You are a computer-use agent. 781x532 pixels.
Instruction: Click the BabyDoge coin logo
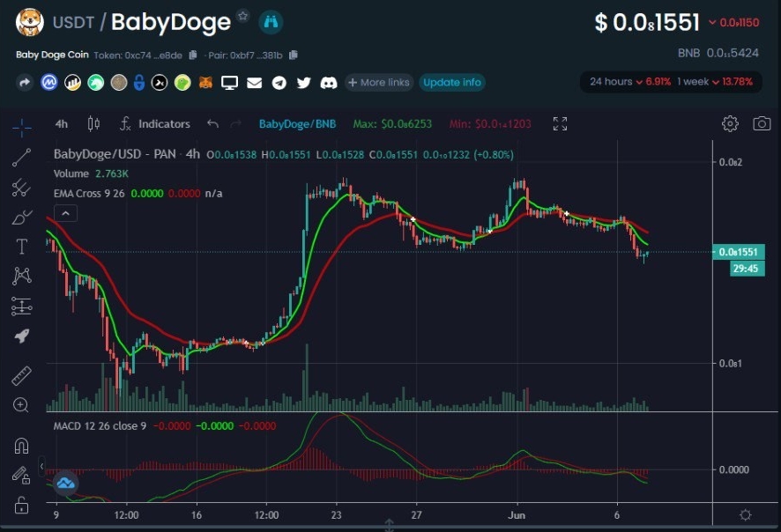click(x=29, y=22)
